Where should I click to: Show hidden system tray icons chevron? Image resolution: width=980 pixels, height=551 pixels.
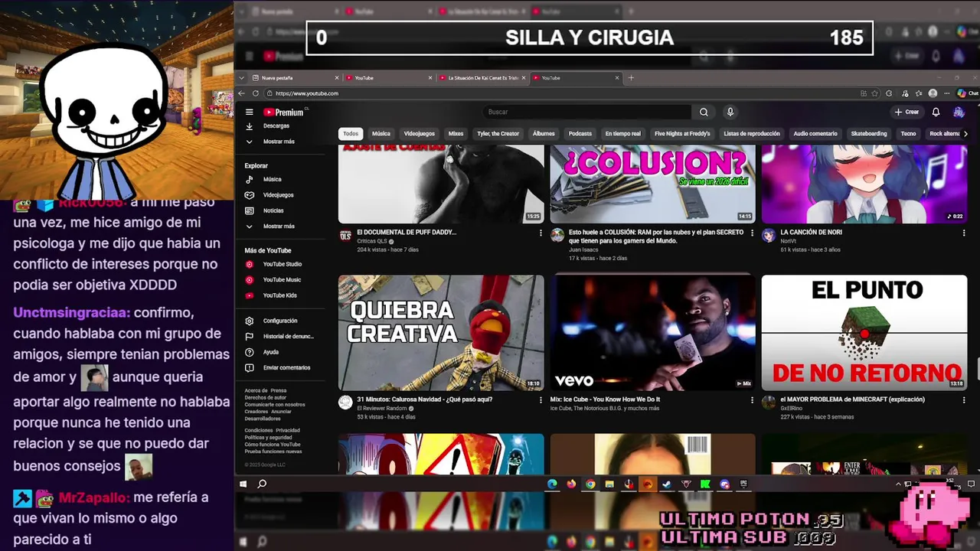pos(899,484)
